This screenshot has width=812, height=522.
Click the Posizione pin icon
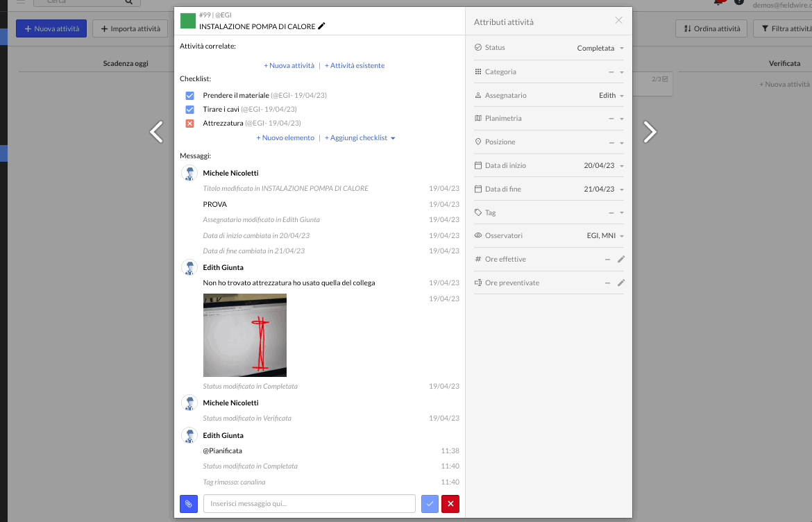tap(478, 142)
